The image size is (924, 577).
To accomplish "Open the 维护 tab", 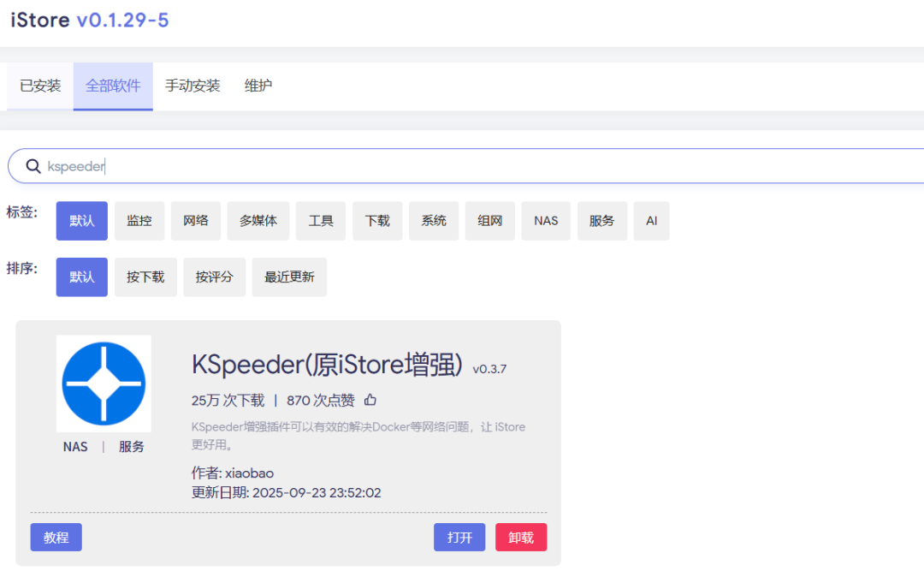I will coord(258,86).
